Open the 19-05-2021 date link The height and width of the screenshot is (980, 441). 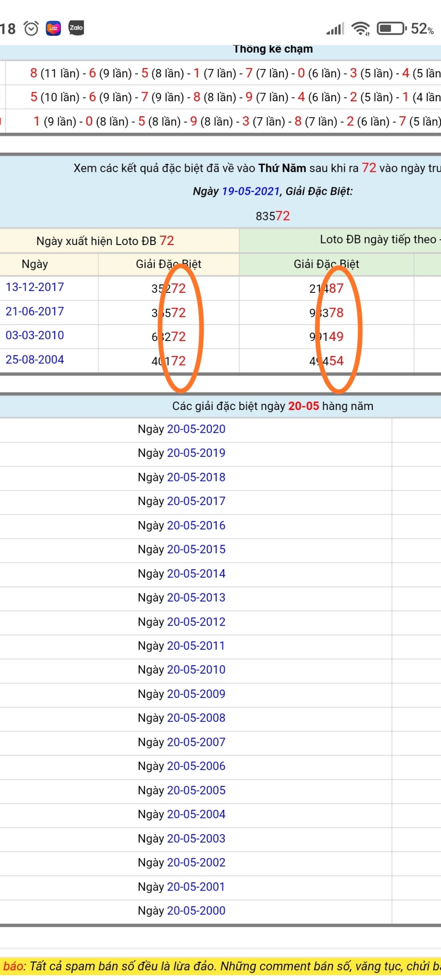[250, 191]
